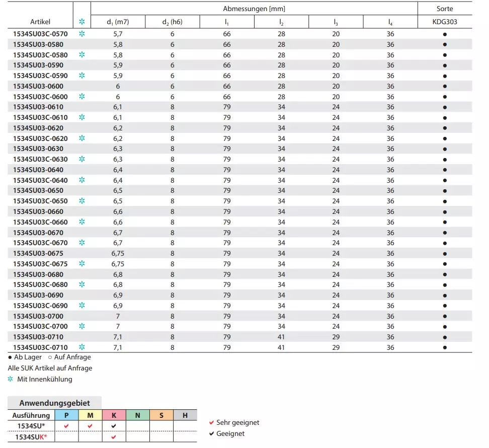Viewport: 489px width, 448px height.
Task: Click the red checkmark under K for 1534SUK*
Action: [114, 437]
